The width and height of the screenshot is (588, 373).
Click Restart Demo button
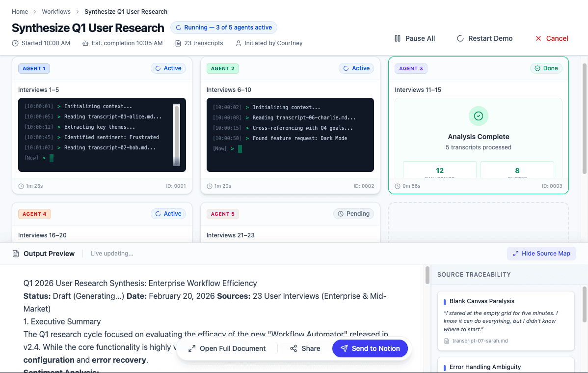click(x=484, y=38)
